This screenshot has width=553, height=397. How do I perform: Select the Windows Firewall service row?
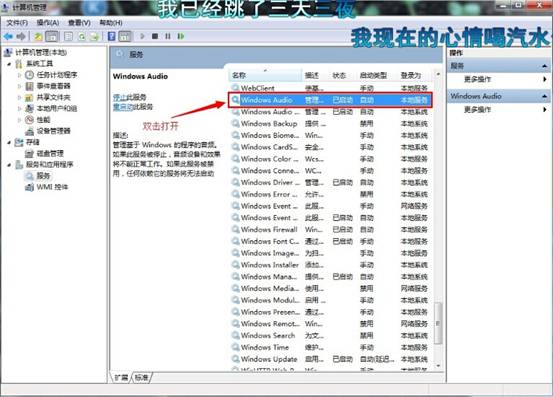(331, 230)
